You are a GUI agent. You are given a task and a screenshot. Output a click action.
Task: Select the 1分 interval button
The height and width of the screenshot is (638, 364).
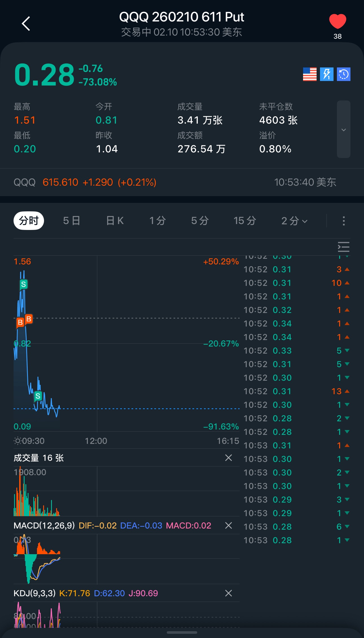157,221
